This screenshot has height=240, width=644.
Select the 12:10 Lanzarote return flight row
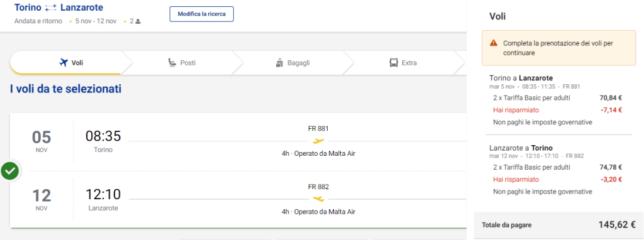(238, 199)
